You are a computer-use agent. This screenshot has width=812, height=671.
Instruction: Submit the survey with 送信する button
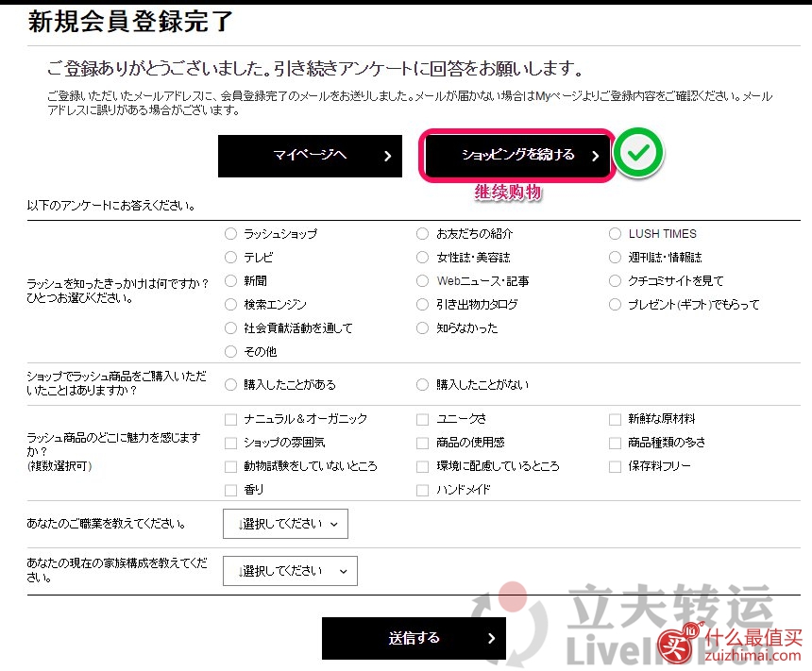click(414, 638)
